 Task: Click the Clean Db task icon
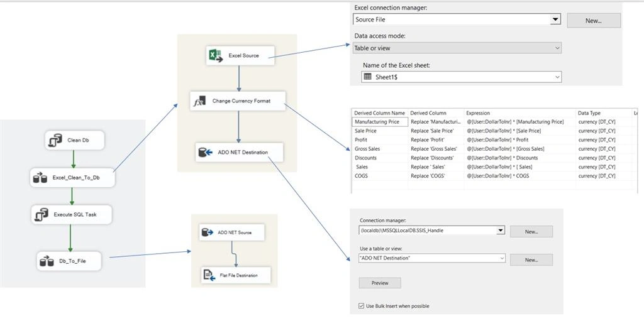(55, 140)
